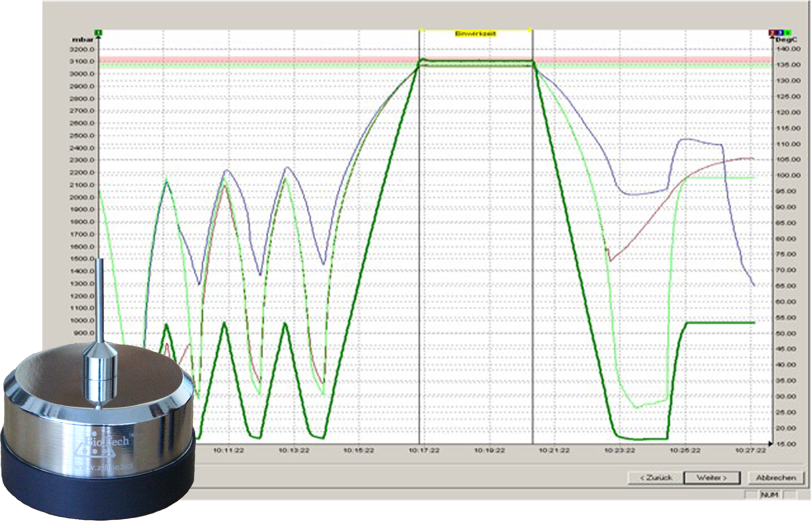
Task: Click the NUM indicator in the status bar
Action: pyautogui.click(x=769, y=495)
